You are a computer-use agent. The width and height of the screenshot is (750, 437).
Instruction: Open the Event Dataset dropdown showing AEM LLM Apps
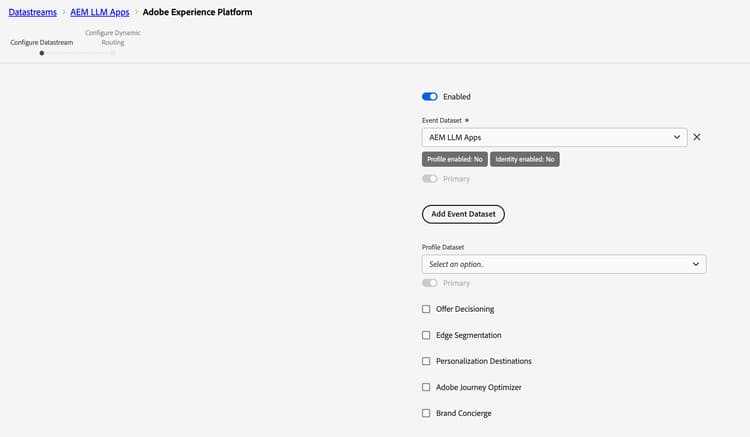(554, 137)
